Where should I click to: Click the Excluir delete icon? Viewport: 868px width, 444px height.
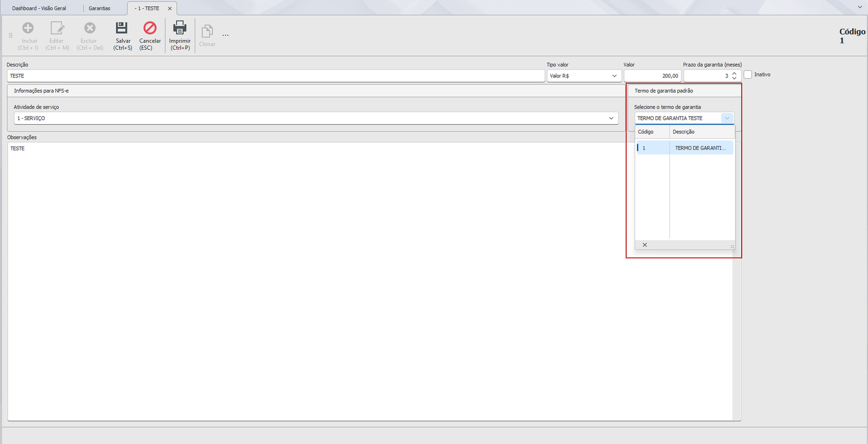[90, 28]
